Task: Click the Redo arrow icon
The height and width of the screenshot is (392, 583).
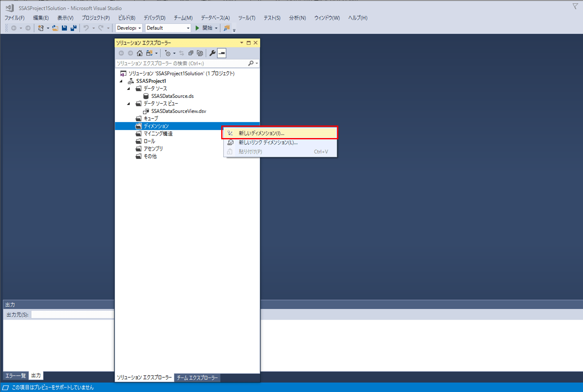Action: pos(101,28)
